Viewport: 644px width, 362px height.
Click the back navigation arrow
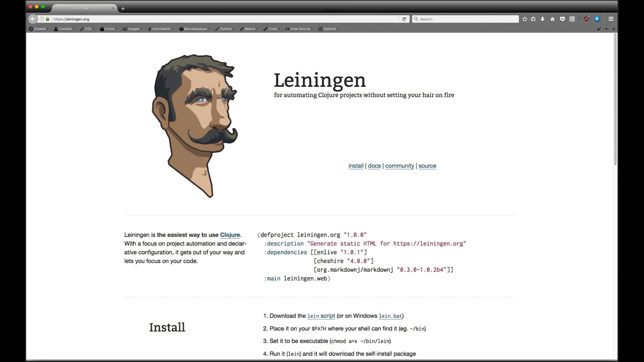tap(33, 19)
